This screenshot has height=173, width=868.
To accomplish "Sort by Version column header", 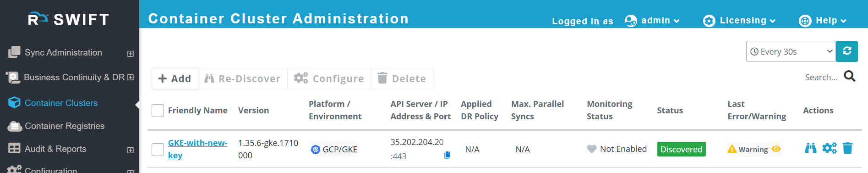I will tap(253, 111).
